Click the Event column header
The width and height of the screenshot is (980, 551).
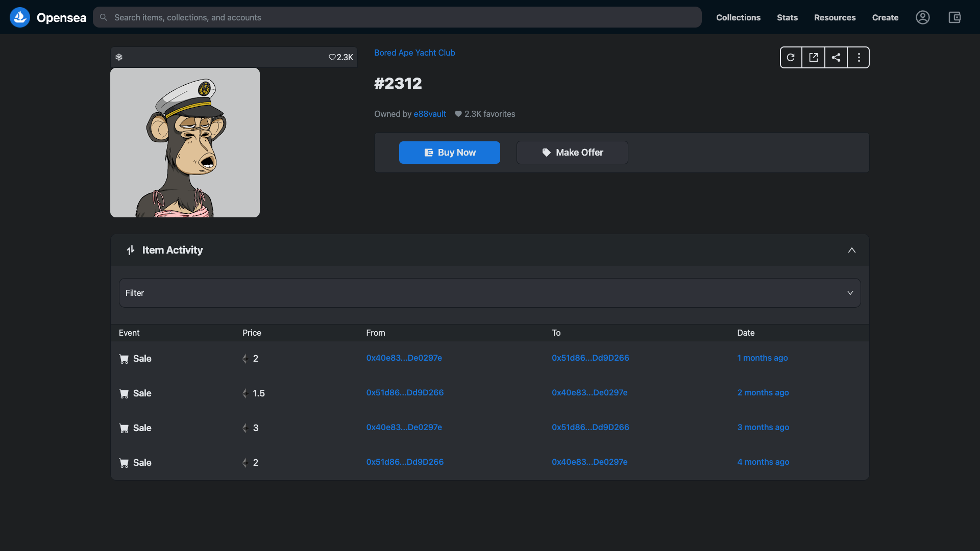click(x=129, y=333)
